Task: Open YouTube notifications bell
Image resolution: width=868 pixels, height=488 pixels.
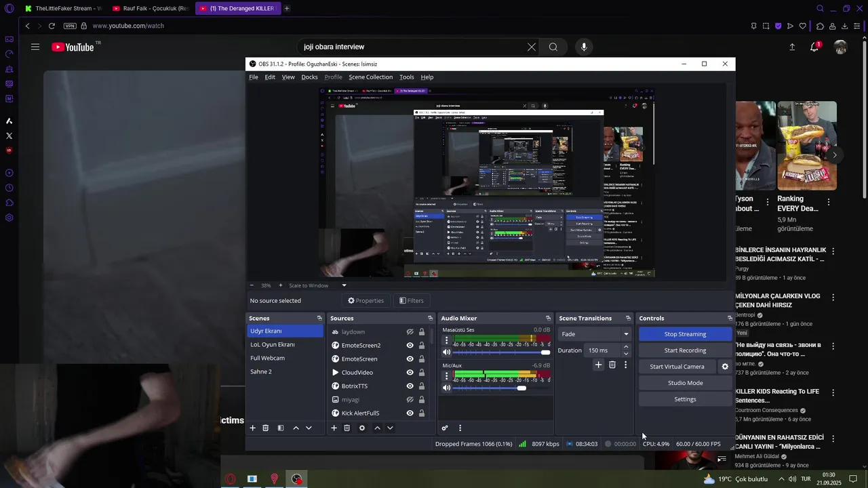Action: (x=814, y=47)
